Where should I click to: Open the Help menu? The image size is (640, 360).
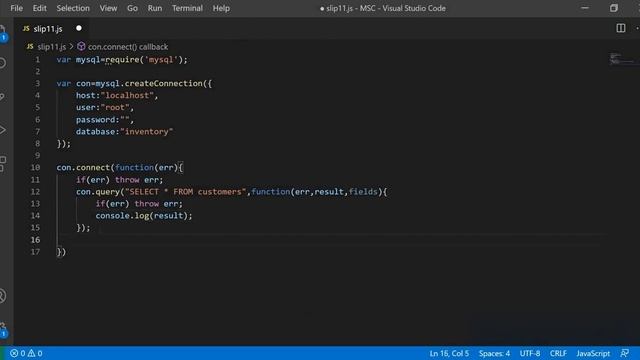click(221, 8)
